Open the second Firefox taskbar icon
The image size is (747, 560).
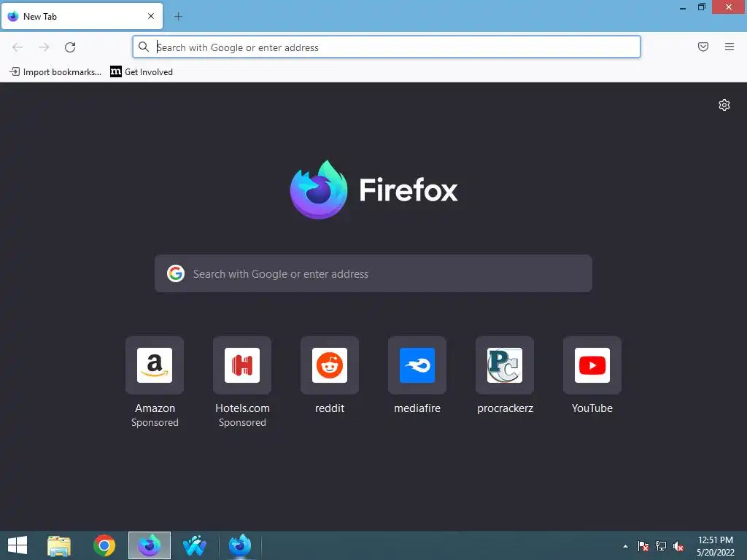239,545
